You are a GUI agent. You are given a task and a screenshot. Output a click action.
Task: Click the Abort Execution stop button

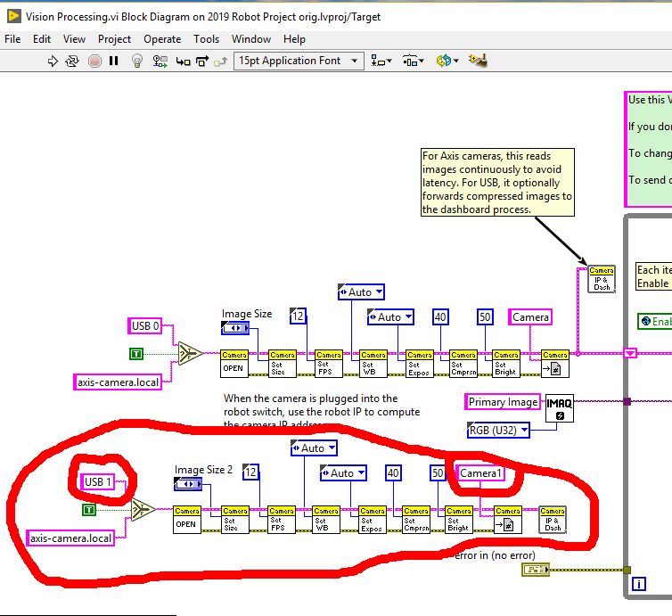pyautogui.click(x=94, y=61)
